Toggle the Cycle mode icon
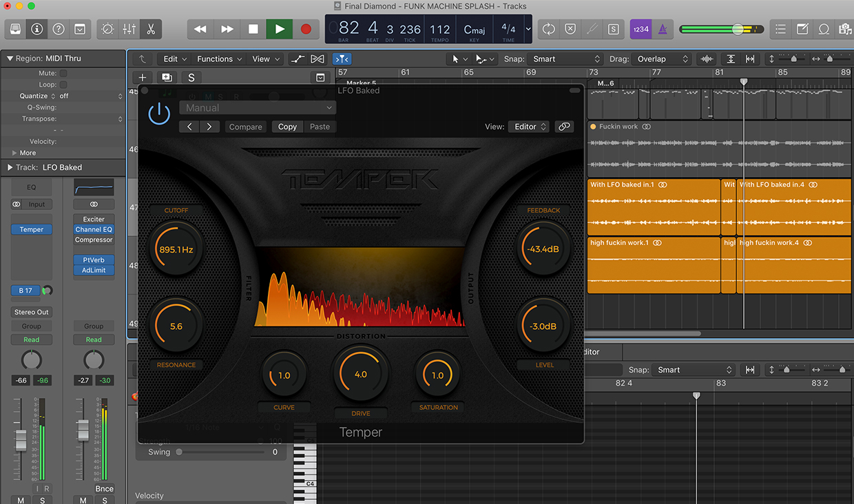This screenshot has height=504, width=854. point(549,29)
